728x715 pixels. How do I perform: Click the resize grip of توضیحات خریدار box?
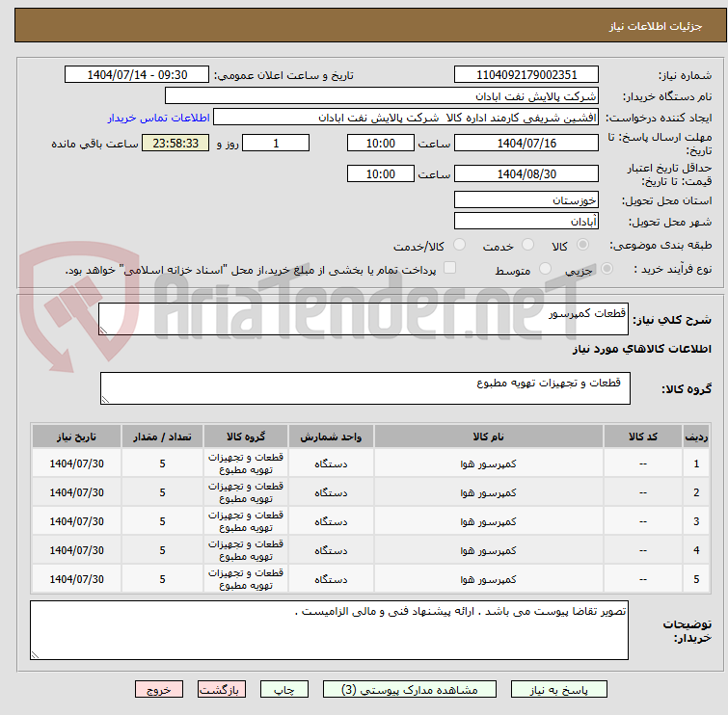[x=35, y=654]
